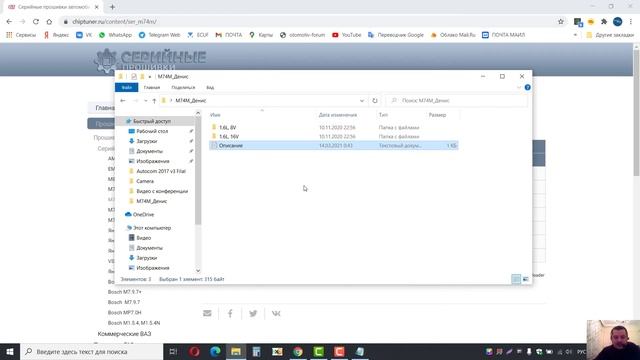Open Облако Mail.Ru bookmark
The image size is (640, 360).
tap(453, 35)
